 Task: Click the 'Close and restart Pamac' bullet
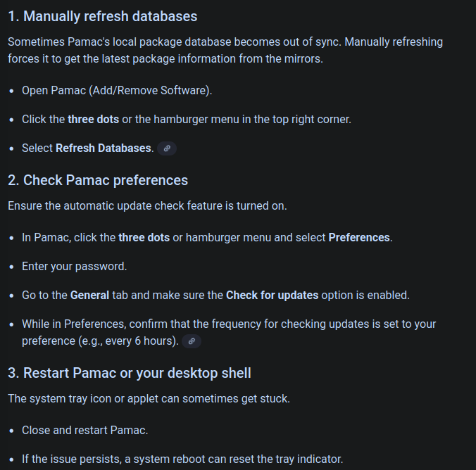(84, 430)
